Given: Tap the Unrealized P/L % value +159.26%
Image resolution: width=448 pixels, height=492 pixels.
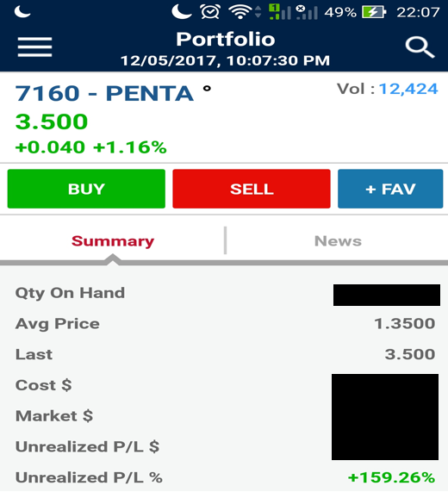Looking at the screenshot, I should (x=391, y=477).
